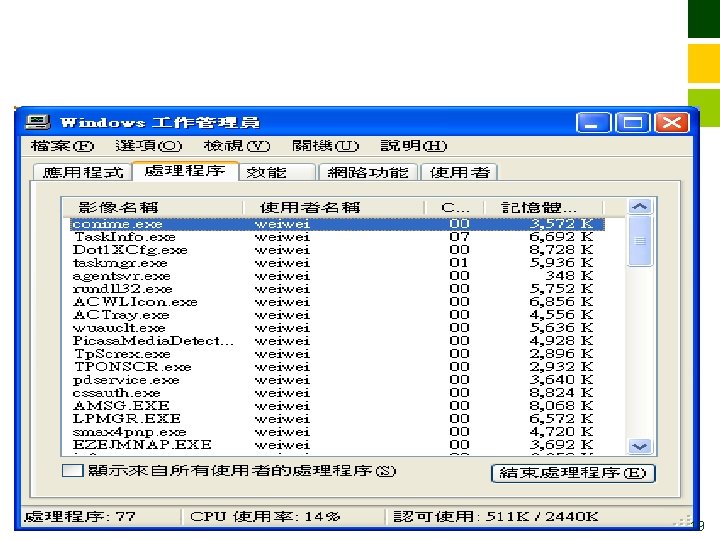720x540 pixels.
Task: Switch to the 應用程式 tab
Action: pyautogui.click(x=83, y=172)
